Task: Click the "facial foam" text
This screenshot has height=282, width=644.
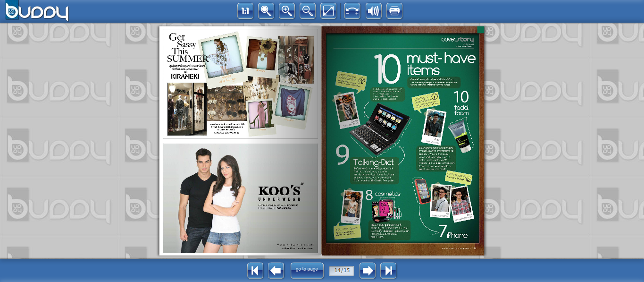Action: tap(461, 111)
